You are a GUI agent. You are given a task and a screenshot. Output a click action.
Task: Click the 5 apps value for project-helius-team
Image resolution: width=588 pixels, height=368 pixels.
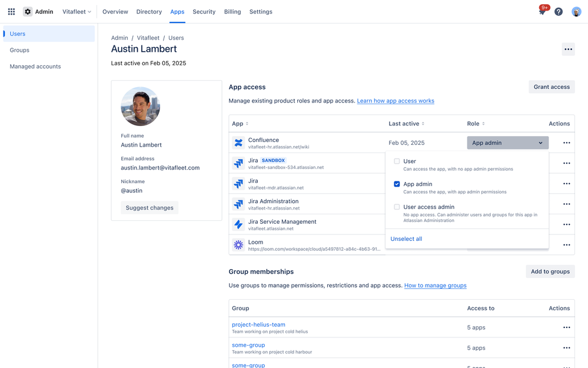tap(476, 327)
